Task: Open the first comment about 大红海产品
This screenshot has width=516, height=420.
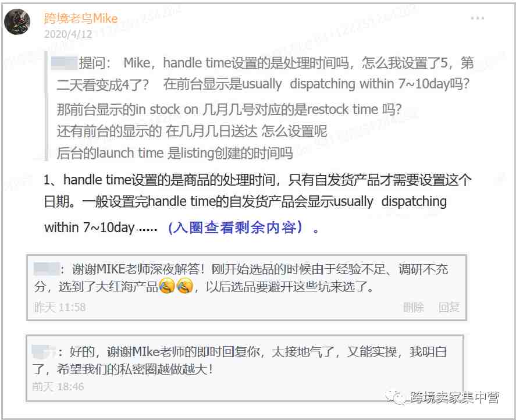Action: [x=247, y=287]
